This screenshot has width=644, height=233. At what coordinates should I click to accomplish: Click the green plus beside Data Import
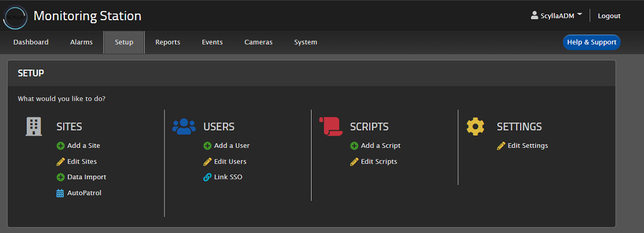tap(60, 177)
